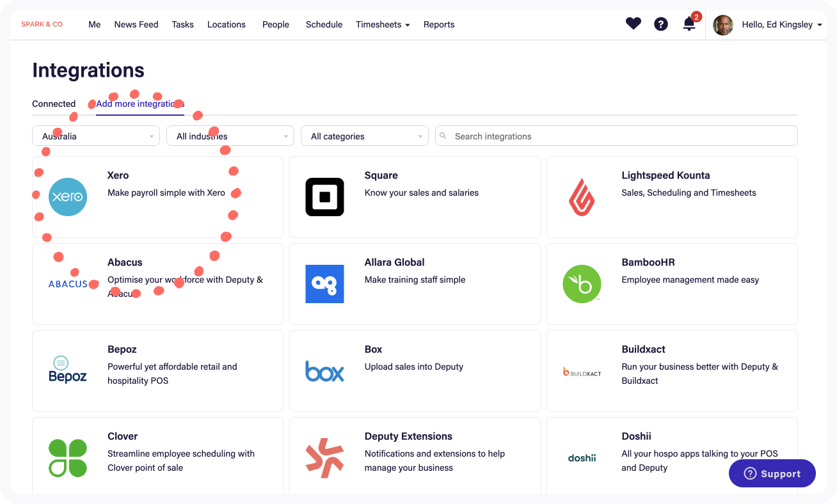Image resolution: width=837 pixels, height=504 pixels.
Task: Click the heart favorites icon
Action: (x=633, y=24)
